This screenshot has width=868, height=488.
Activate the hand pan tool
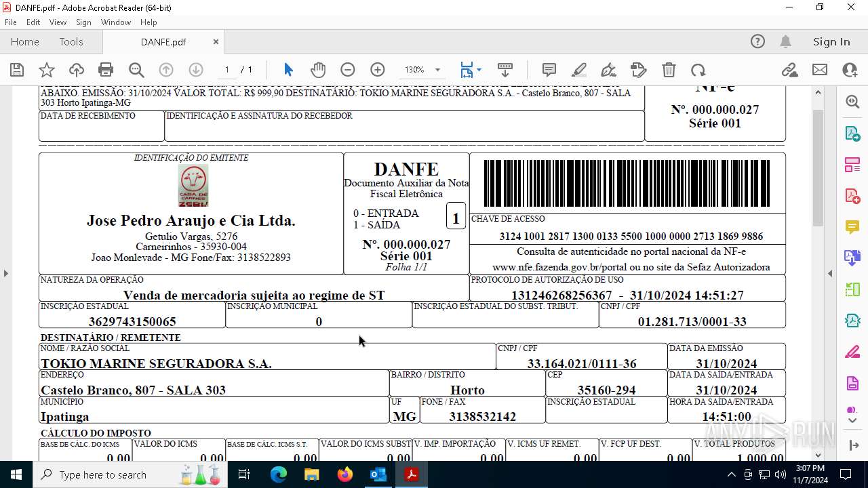(318, 70)
